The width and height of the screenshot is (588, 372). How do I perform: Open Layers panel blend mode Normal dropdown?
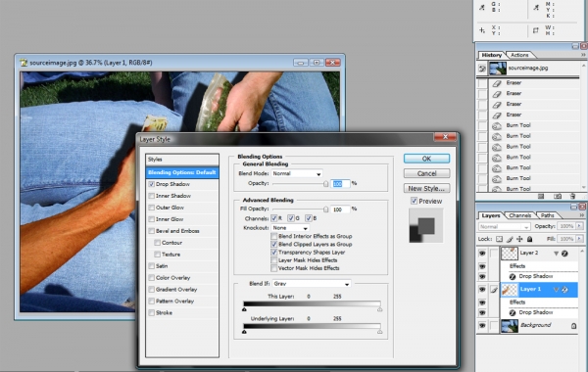(x=504, y=227)
